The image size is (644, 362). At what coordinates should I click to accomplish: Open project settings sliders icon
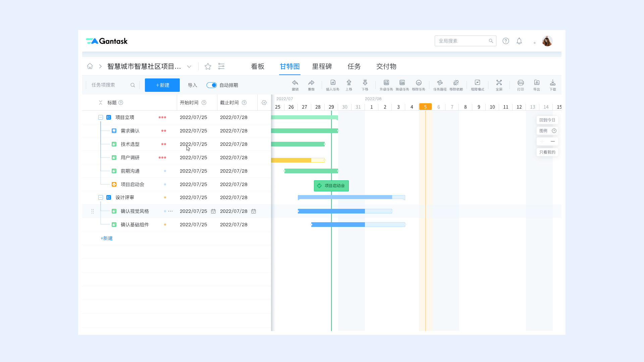click(221, 66)
